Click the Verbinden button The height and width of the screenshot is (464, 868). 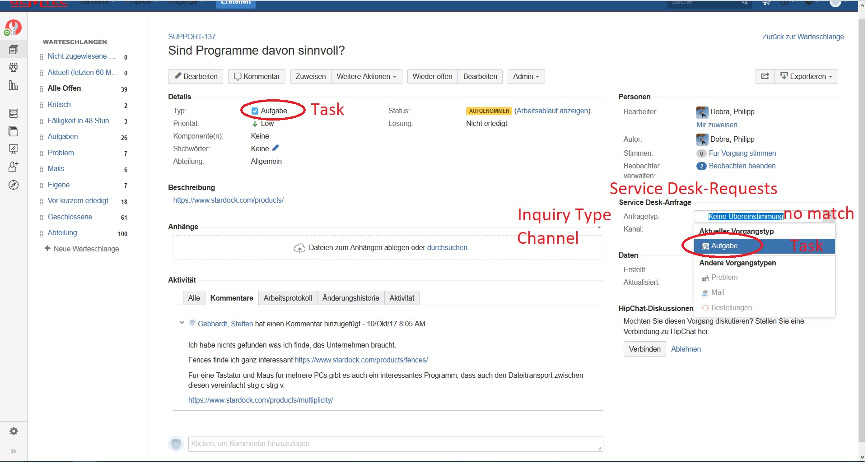[x=644, y=349]
